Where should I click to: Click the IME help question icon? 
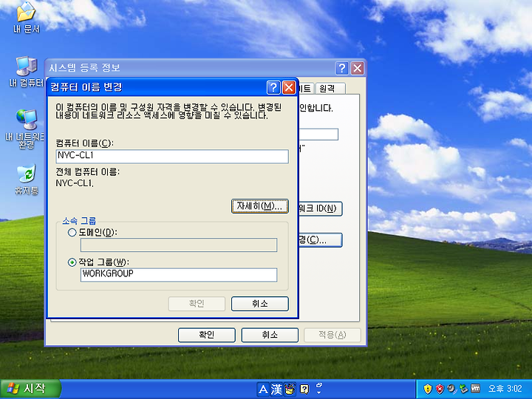(x=304, y=389)
